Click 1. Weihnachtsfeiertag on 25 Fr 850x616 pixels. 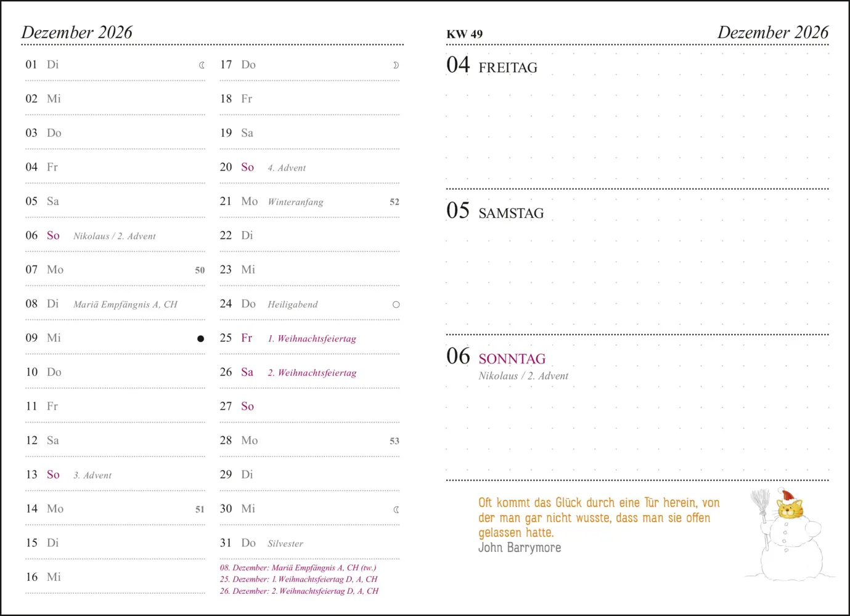312,339
